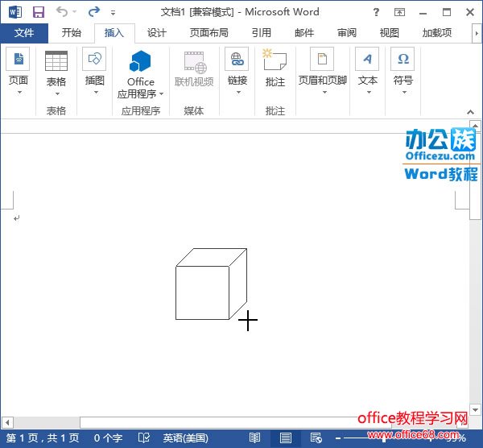Open Ribbon Display Options button
Image resolution: width=483 pixels, height=448 pixels.
click(x=399, y=12)
